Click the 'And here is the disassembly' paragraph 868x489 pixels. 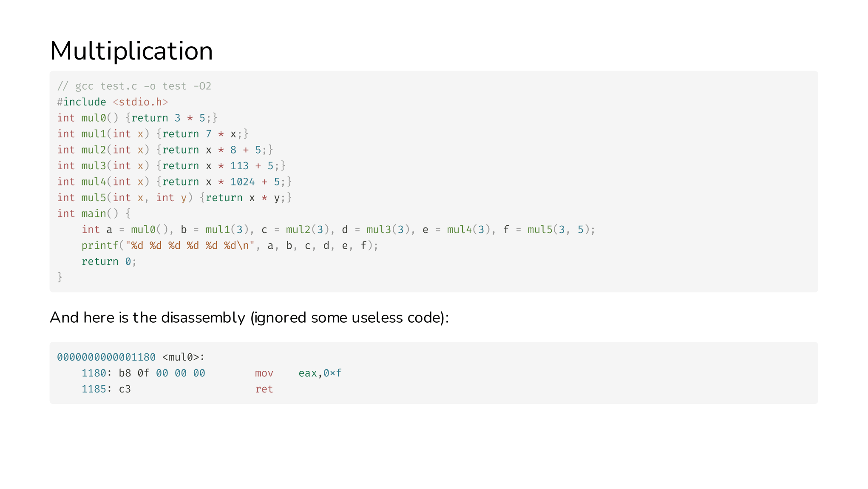[x=249, y=318]
